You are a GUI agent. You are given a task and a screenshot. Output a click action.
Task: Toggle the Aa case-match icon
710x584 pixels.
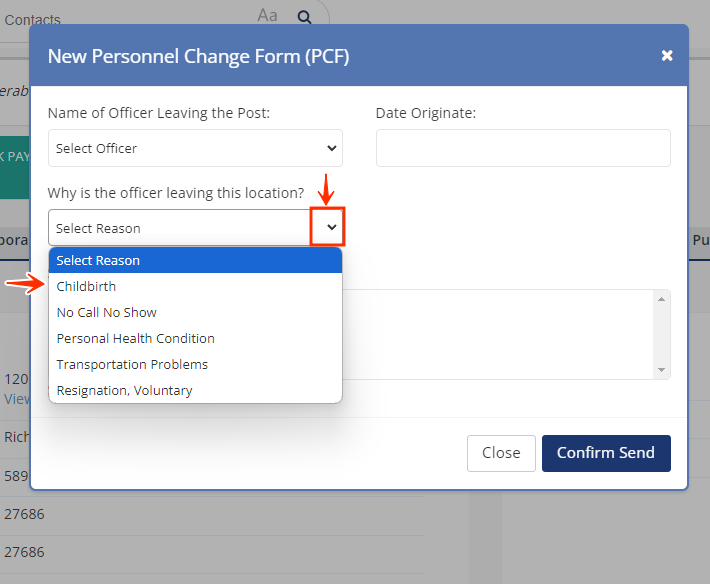pos(267,15)
